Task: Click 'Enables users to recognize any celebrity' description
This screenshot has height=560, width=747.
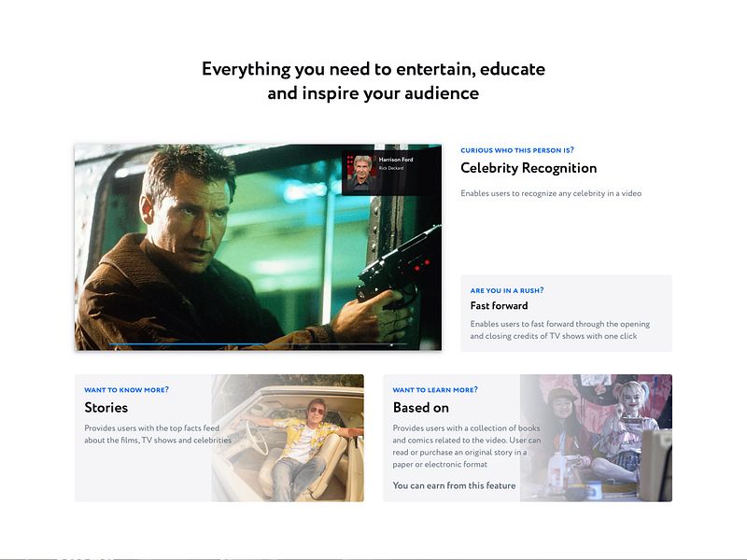Action: coord(551,193)
